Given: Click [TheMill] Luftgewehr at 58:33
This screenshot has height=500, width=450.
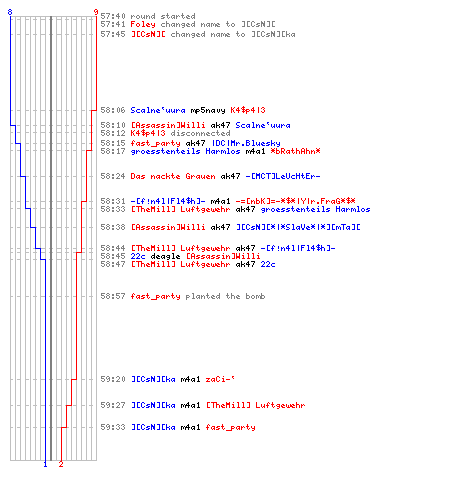Looking at the screenshot, I should (x=180, y=209).
